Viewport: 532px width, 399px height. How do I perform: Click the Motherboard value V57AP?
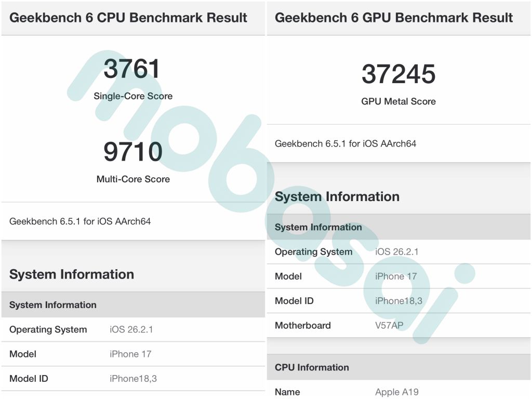coord(388,325)
